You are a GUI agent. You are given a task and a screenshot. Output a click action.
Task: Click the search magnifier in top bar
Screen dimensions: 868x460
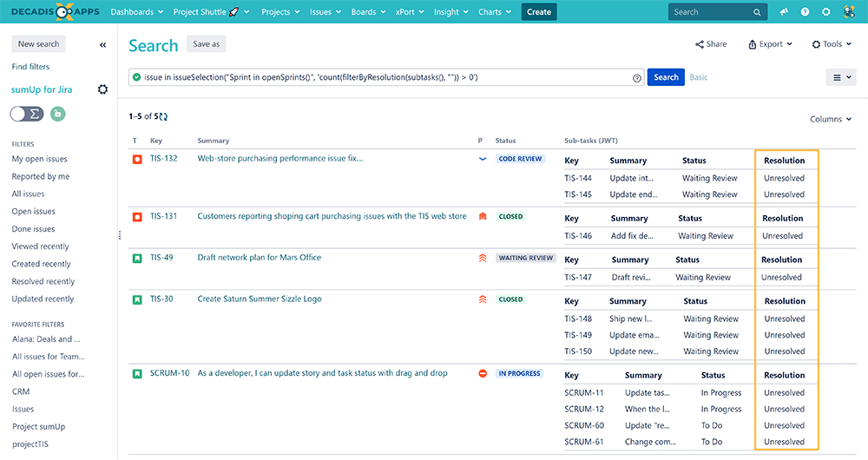tap(757, 12)
